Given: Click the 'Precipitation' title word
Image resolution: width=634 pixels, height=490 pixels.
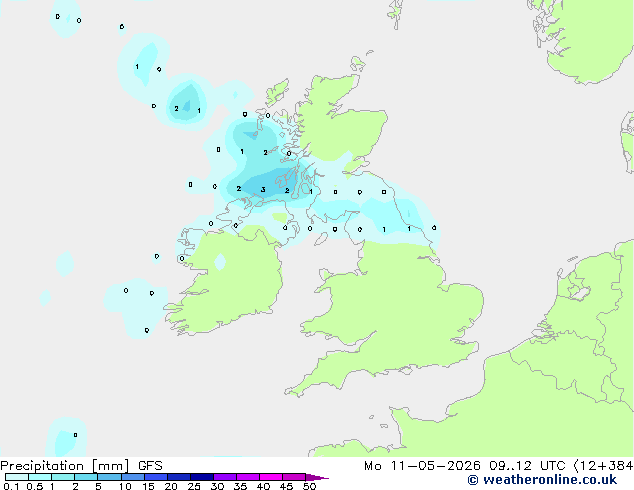Looking at the screenshot, I should [42, 466].
